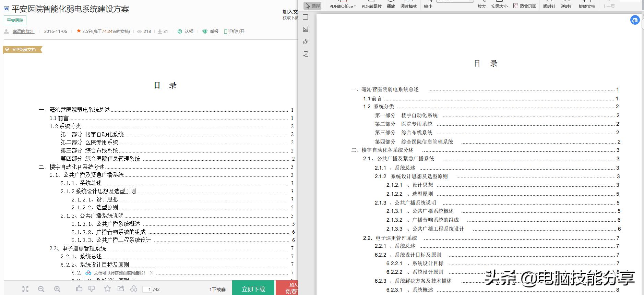Click the 平安医院 tag

15,20
